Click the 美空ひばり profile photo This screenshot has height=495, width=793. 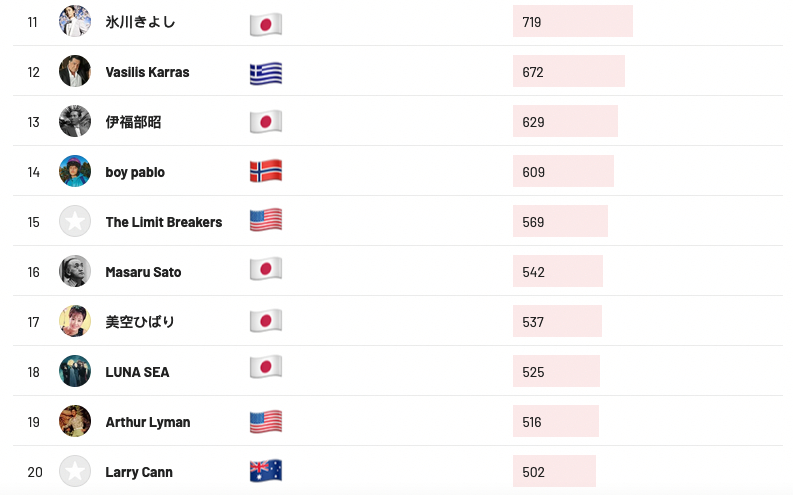pyautogui.click(x=75, y=322)
